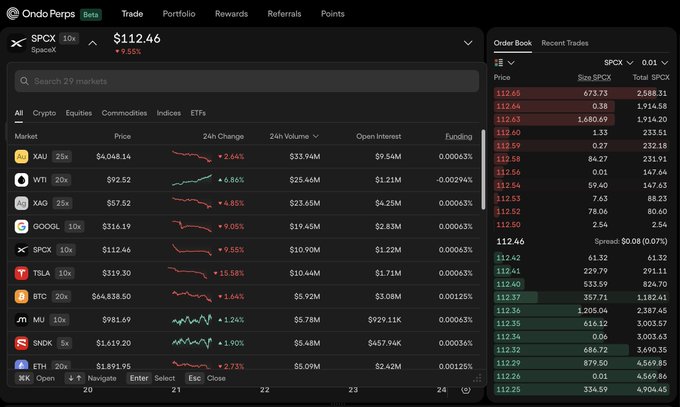Image resolution: width=680 pixels, height=407 pixels.
Task: Select the ETH market row
Action: (x=245, y=365)
